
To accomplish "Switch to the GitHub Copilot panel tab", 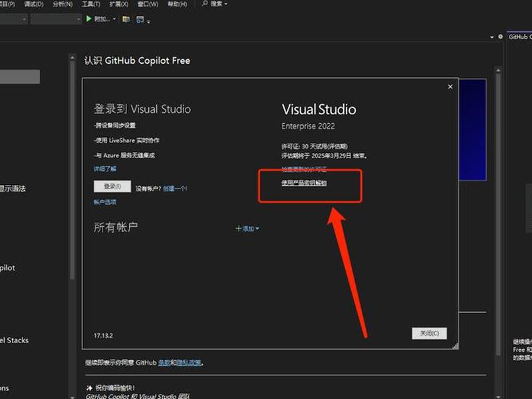I will (x=519, y=37).
